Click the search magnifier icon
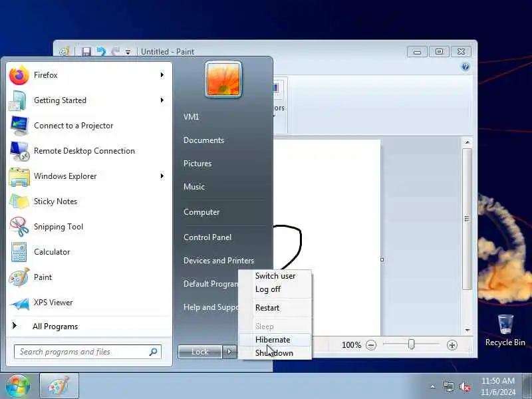The width and height of the screenshot is (532, 399). click(x=154, y=352)
